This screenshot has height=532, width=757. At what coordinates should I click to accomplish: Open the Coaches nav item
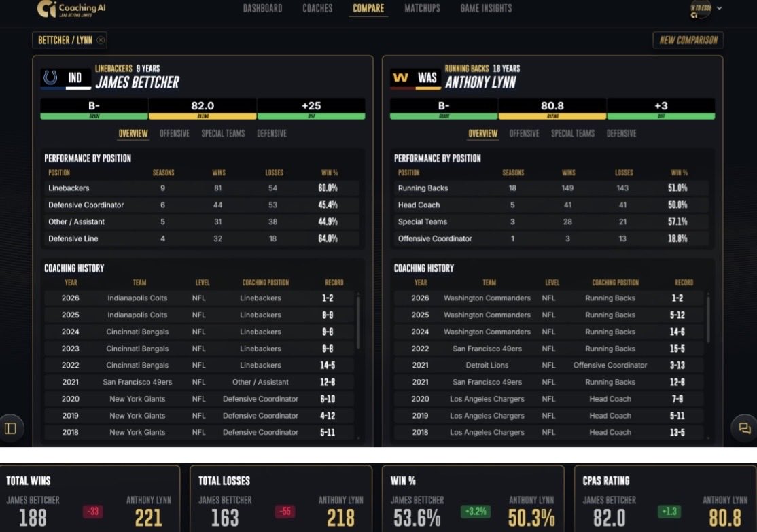tap(317, 8)
